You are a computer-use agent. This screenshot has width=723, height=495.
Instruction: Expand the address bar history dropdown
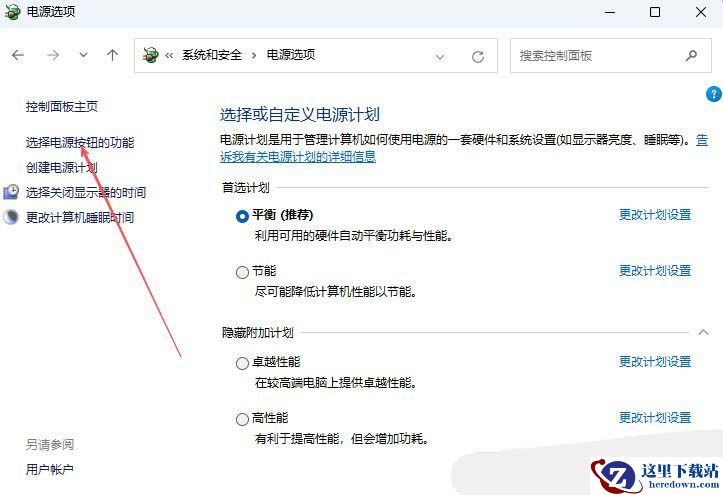(440, 57)
